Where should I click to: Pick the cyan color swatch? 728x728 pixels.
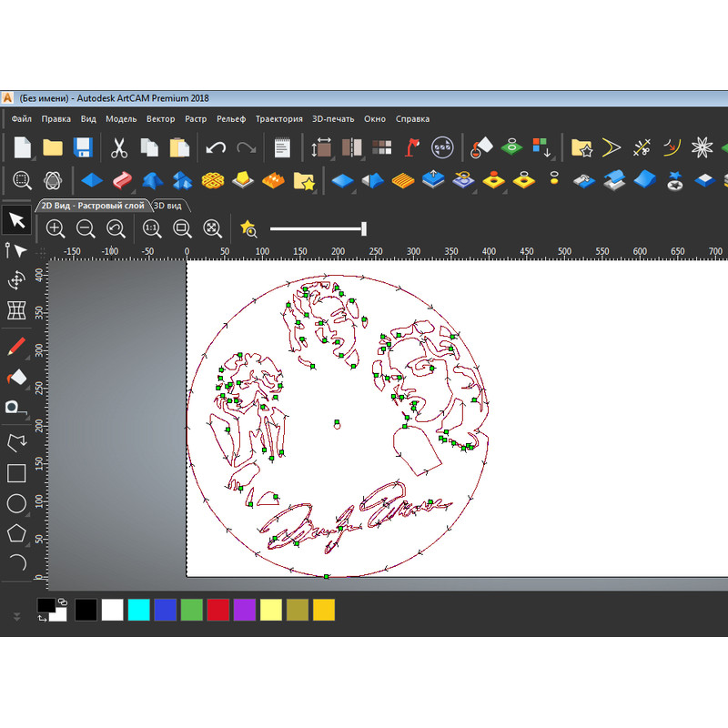coord(139,610)
